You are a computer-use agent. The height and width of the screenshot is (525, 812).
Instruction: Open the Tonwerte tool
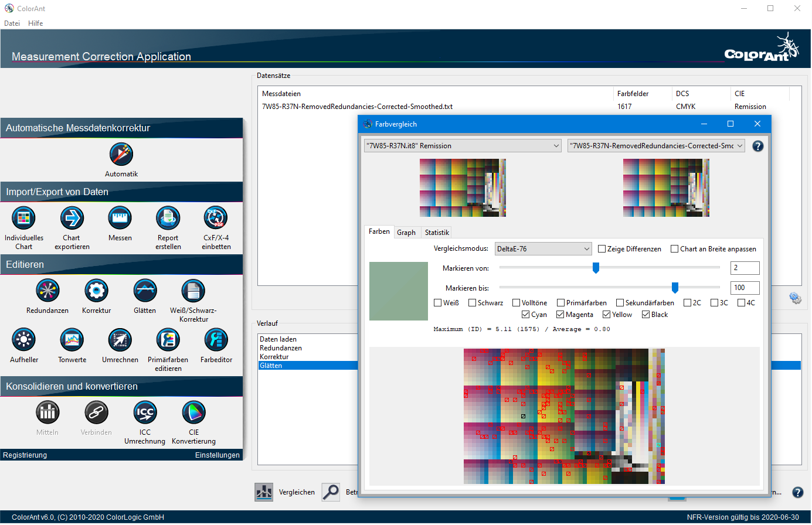pos(72,340)
